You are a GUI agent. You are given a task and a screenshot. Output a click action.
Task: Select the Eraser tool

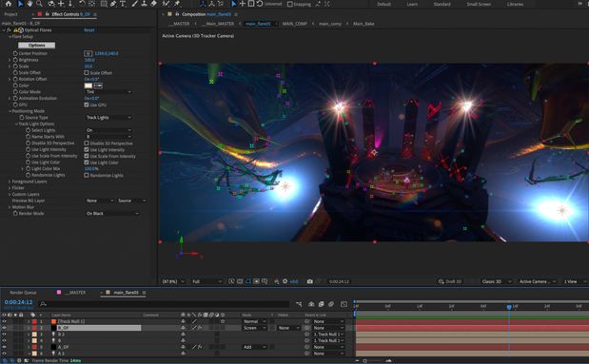click(153, 4)
